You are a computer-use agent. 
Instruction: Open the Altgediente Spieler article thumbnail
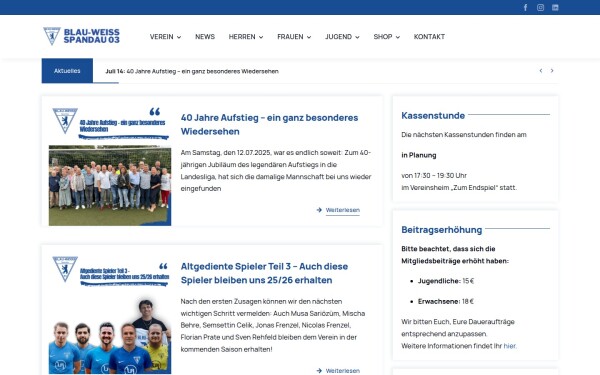point(110,313)
